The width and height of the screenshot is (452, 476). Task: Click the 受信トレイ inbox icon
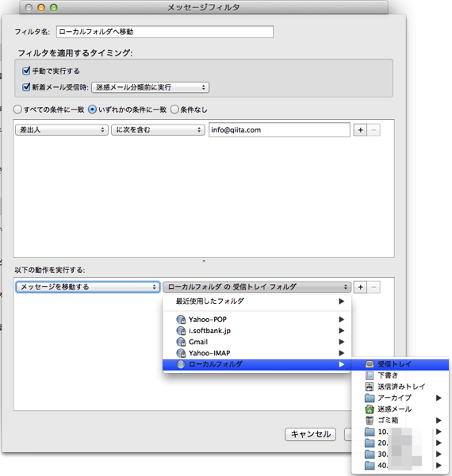(x=370, y=364)
